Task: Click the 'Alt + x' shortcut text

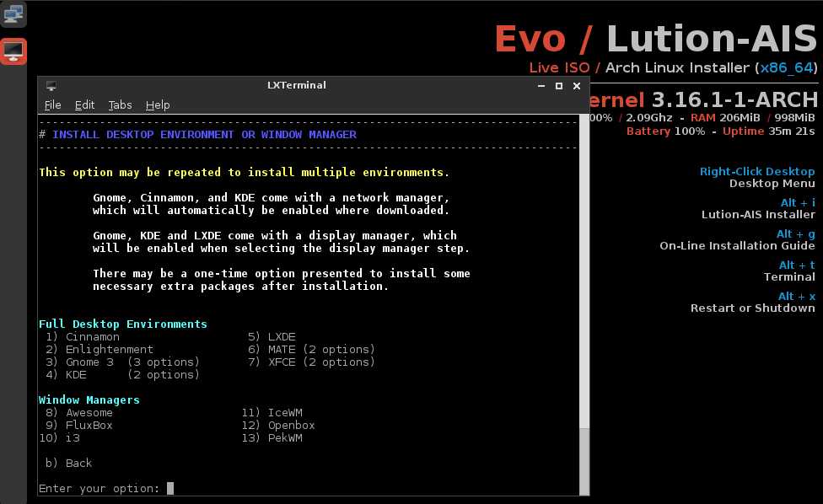Action: point(797,297)
